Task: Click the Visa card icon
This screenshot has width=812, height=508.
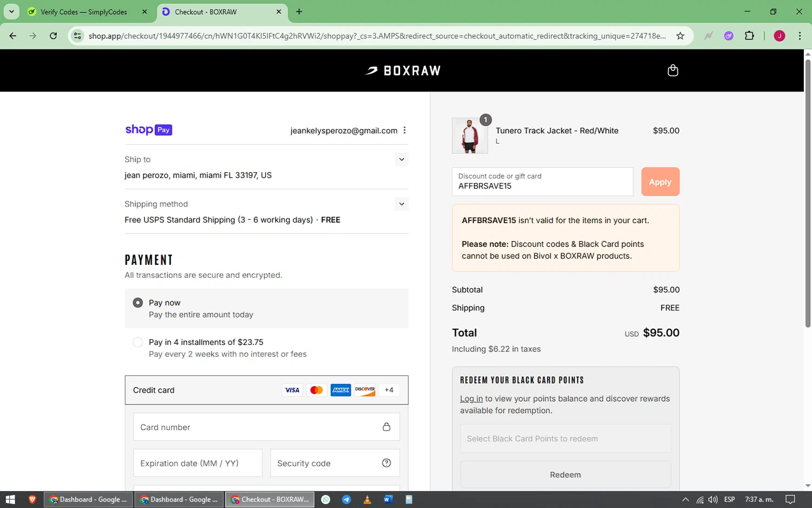Action: (292, 390)
